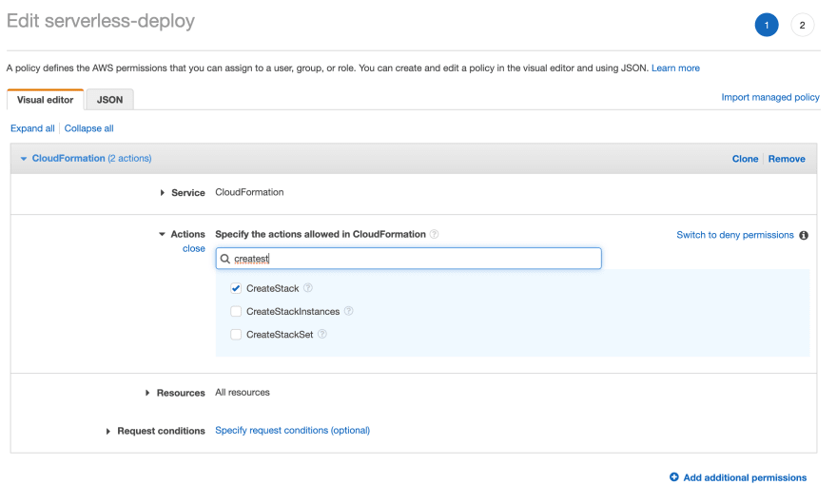The image size is (837, 504).
Task: Click Add additional permissions
Action: 745,477
